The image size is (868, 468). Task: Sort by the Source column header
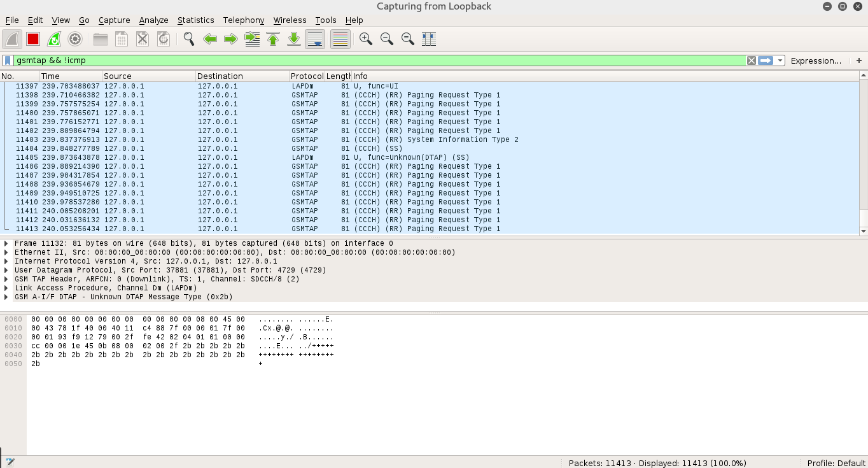pyautogui.click(x=148, y=76)
